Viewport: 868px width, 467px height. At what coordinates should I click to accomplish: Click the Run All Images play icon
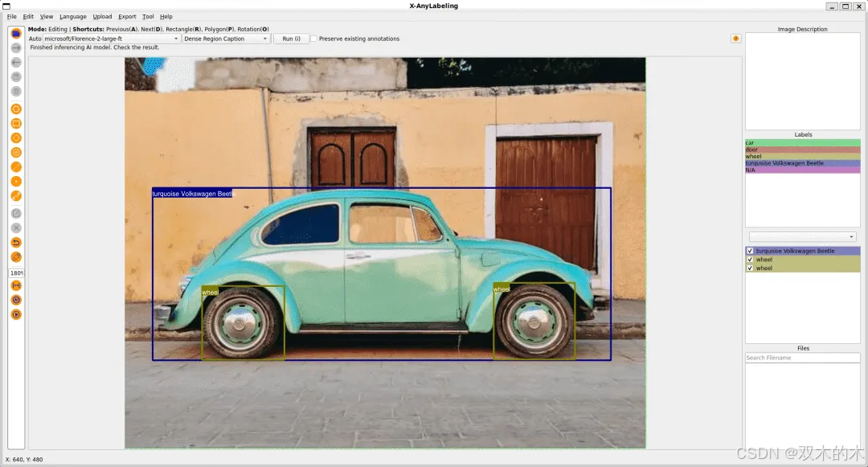click(x=16, y=314)
